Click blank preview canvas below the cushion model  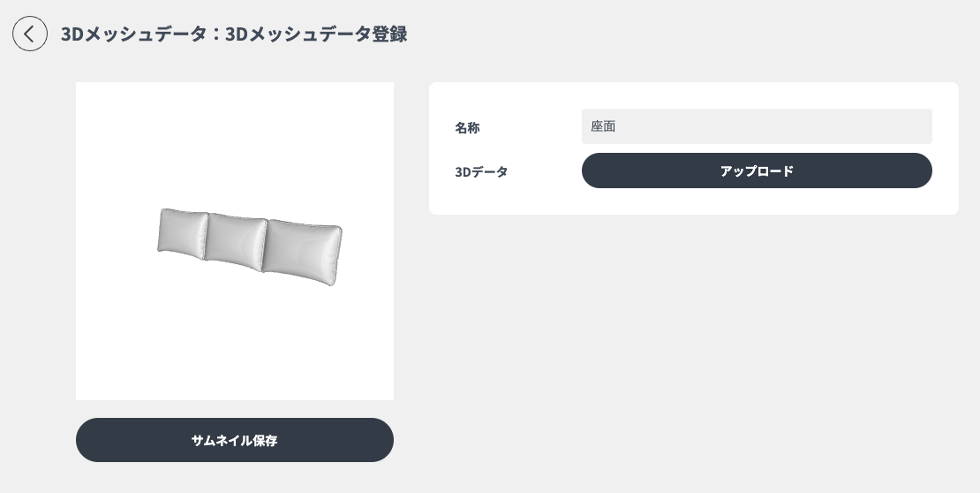(234, 344)
